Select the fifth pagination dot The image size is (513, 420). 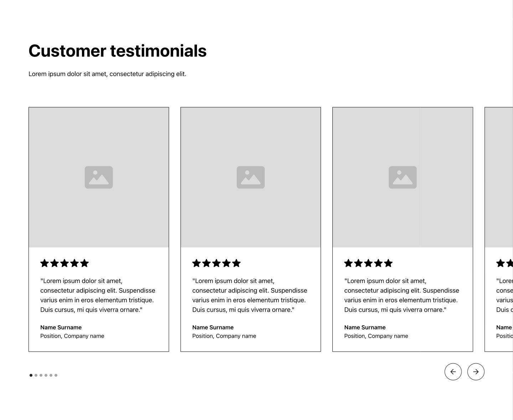(51, 375)
